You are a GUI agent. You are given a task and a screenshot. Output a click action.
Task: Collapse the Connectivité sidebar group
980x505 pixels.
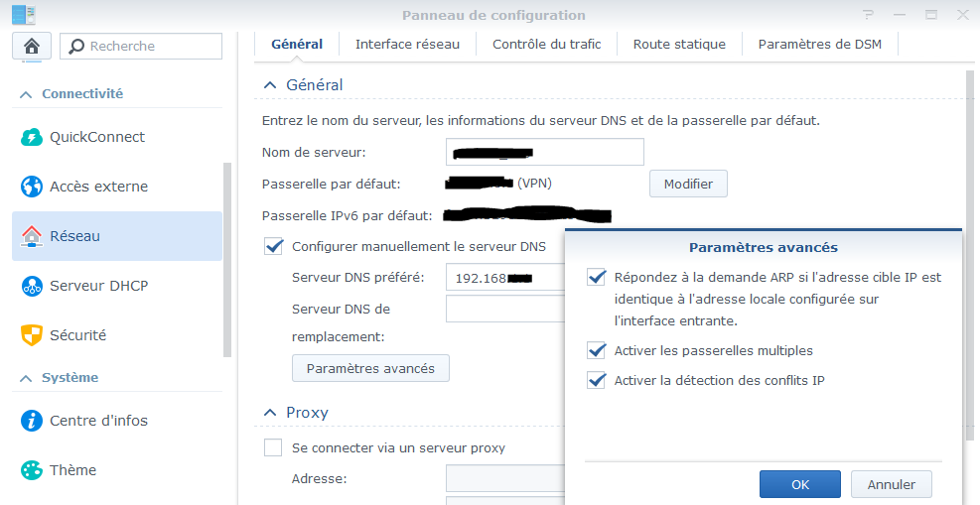[24, 93]
